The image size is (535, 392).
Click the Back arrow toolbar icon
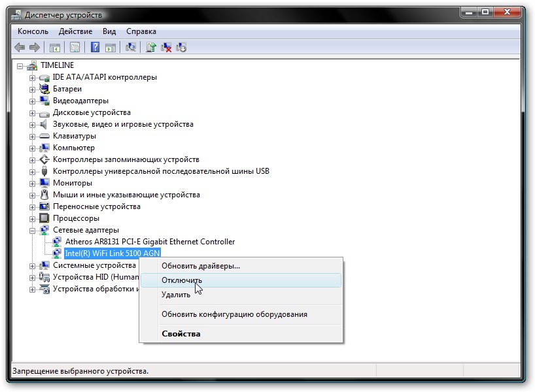coord(20,47)
